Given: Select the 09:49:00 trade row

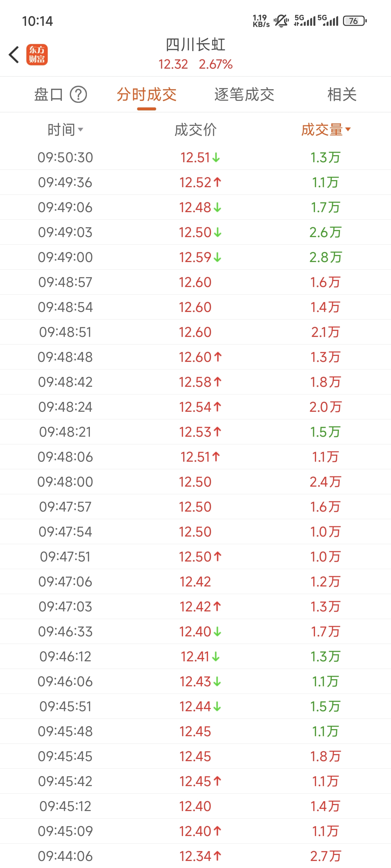Looking at the screenshot, I should point(195,257).
